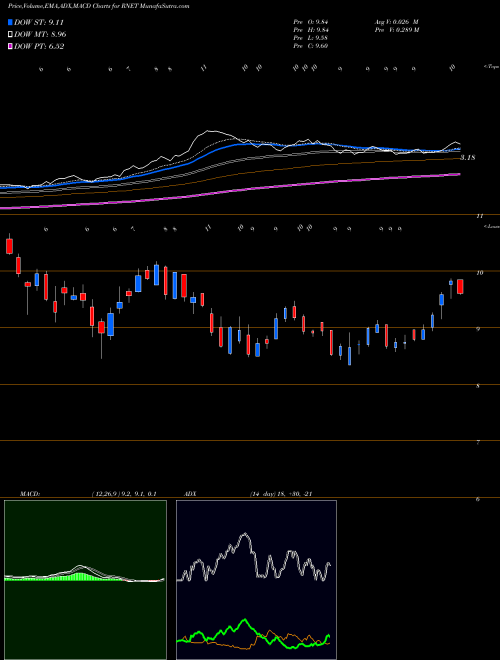500x660 pixels.
Task: Click the price axis label 7
Action: 478,443
